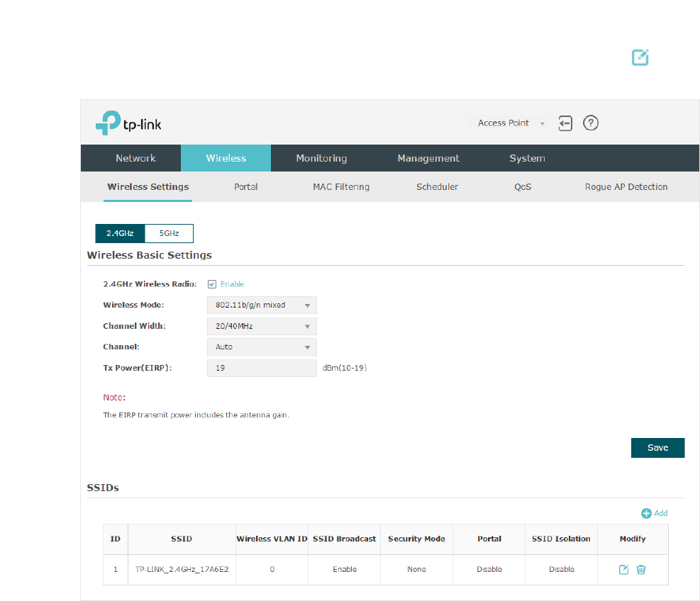Click the SSID Broadcast Enable cell
This screenshot has height=601, width=700.
click(344, 569)
